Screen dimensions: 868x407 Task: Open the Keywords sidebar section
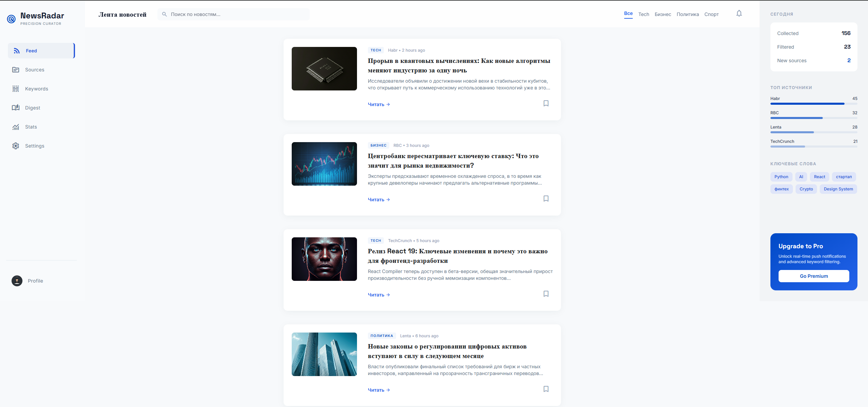click(36, 89)
